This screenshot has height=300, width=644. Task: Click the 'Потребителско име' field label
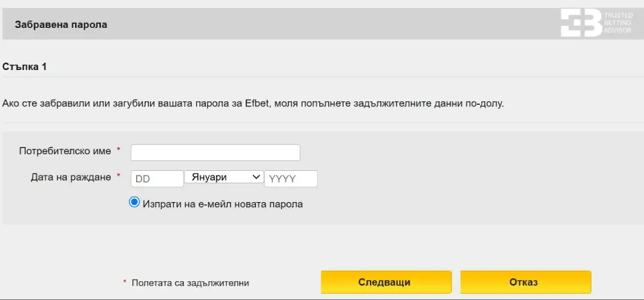(65, 151)
